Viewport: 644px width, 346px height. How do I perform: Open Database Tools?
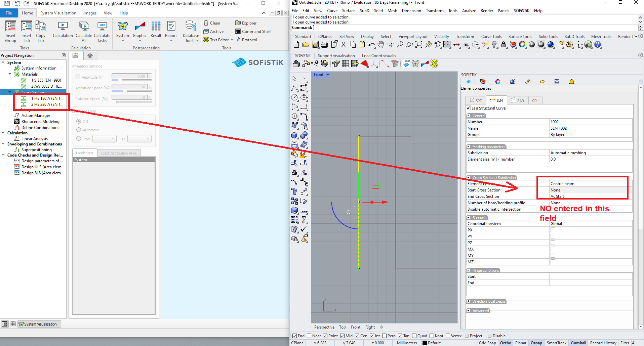(x=191, y=32)
